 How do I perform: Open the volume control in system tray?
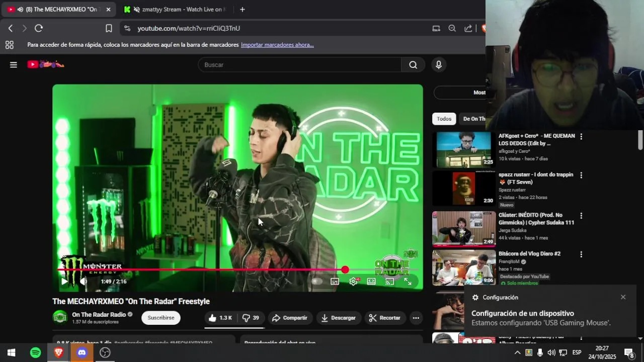551,352
